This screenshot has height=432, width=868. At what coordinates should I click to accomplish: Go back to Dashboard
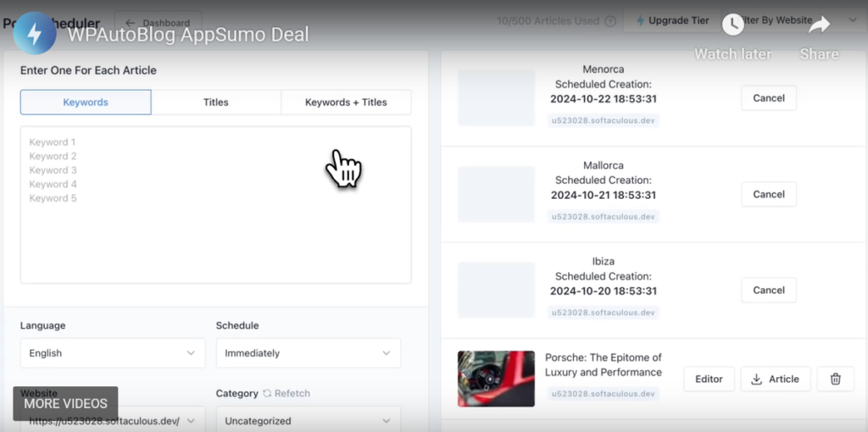[x=158, y=23]
